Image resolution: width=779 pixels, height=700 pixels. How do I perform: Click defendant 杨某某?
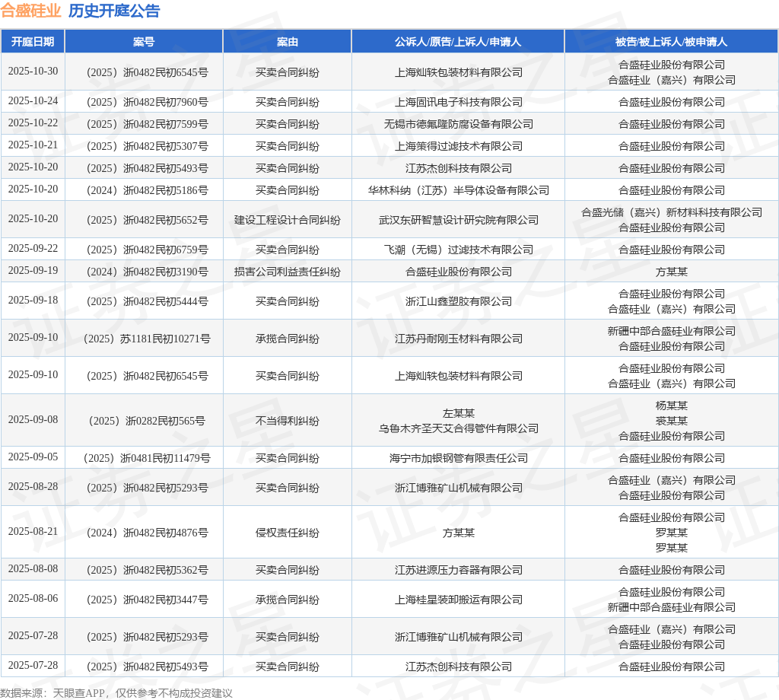tap(671, 406)
